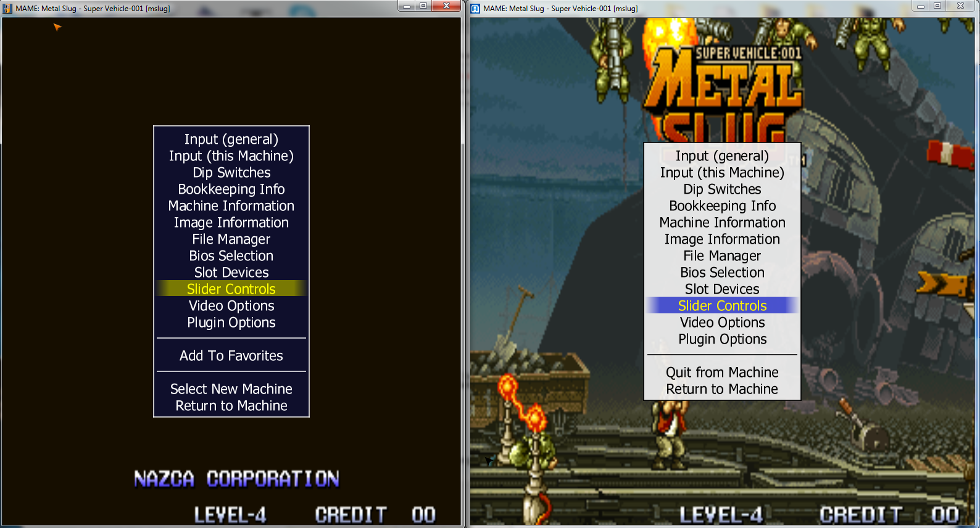Image resolution: width=980 pixels, height=528 pixels.
Task: Open File Manager in left window menu
Action: (231, 239)
